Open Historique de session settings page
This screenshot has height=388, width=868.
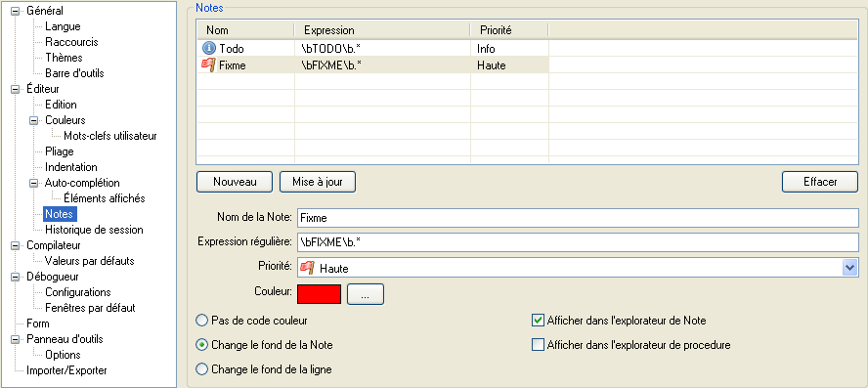[94, 230]
